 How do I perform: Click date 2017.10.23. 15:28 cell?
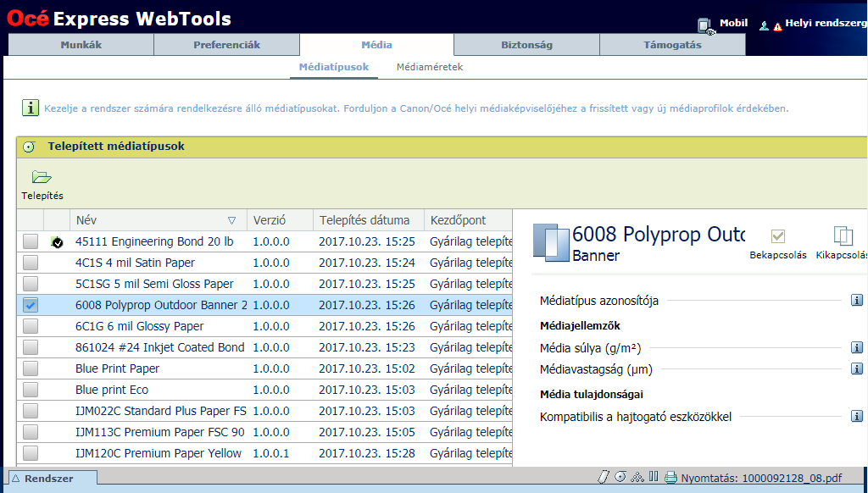[x=367, y=453]
